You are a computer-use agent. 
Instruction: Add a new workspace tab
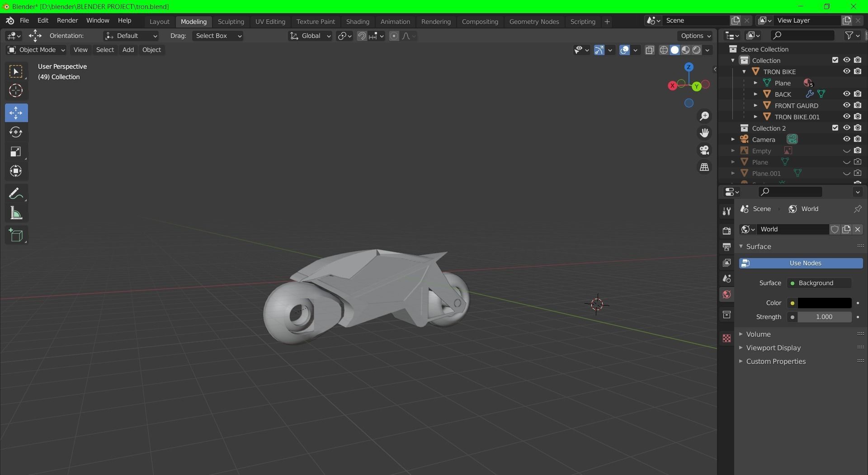click(607, 22)
